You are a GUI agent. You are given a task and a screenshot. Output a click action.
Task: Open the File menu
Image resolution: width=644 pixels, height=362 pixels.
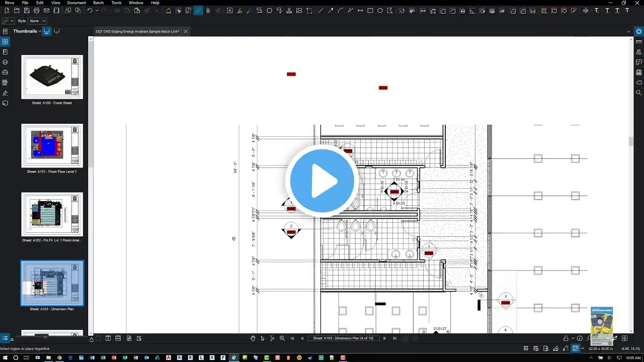pos(25,3)
